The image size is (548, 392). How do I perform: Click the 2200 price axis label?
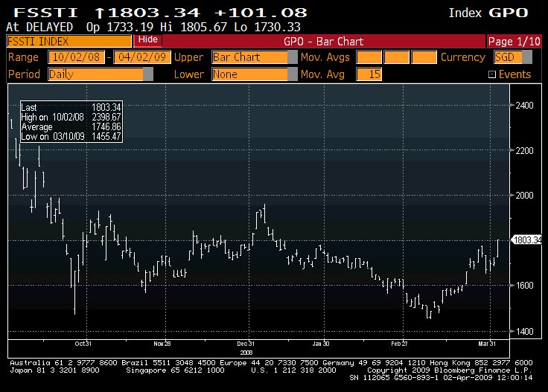[524, 151]
